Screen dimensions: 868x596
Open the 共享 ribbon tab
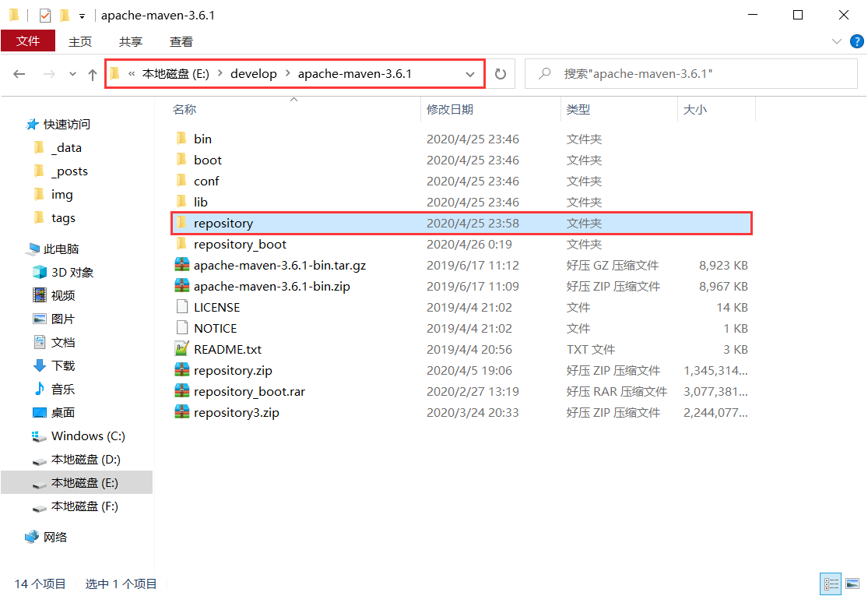point(131,41)
